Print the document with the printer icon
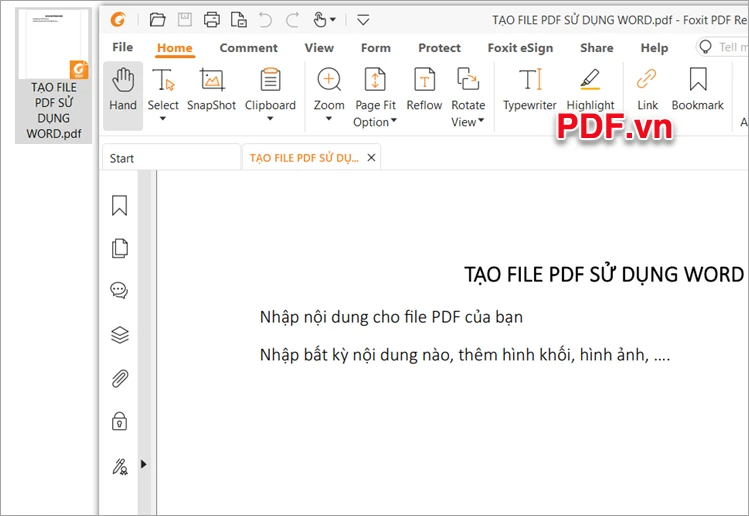The image size is (749, 516). [x=212, y=20]
